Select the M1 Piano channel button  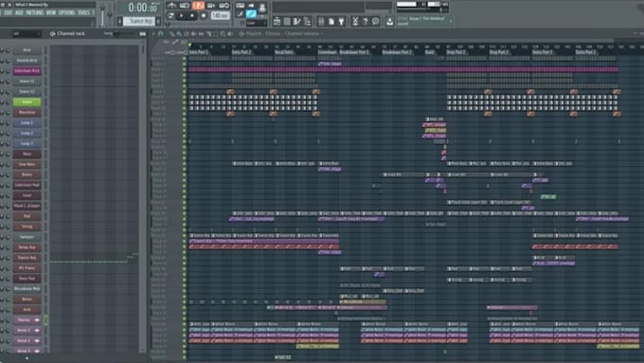[x=27, y=268]
